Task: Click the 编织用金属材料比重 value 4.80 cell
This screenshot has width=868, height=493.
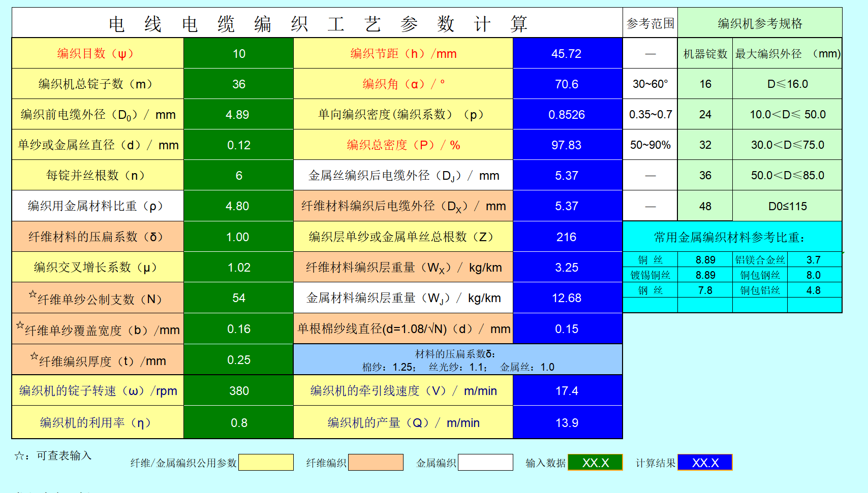Action: 238,206
